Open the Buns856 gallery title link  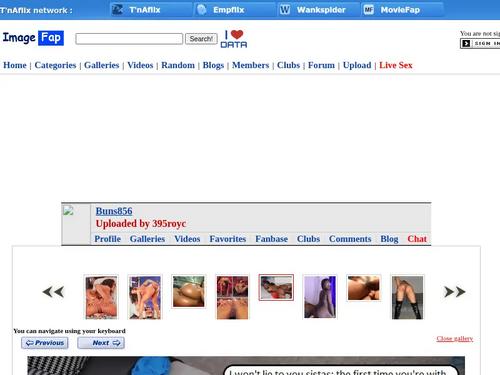(114, 211)
